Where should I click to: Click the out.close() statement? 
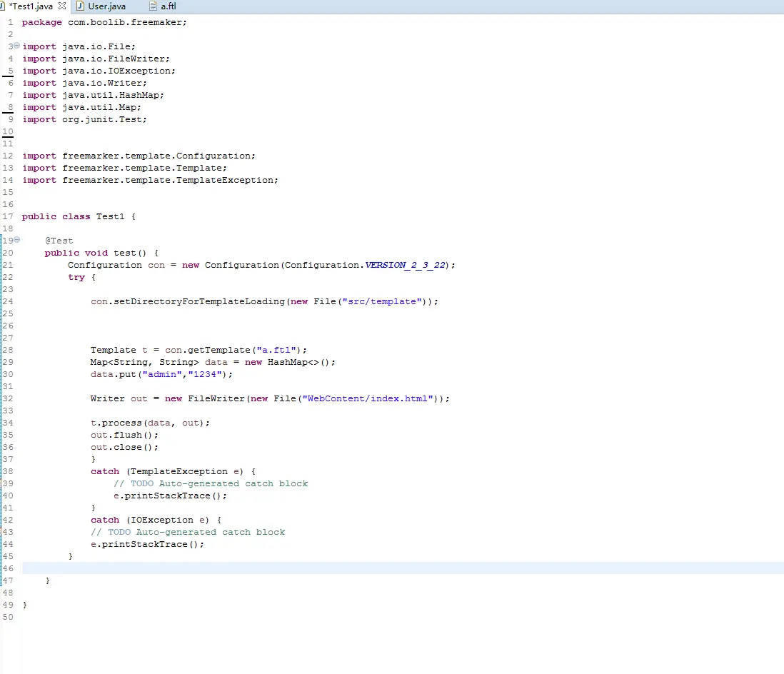pos(124,448)
